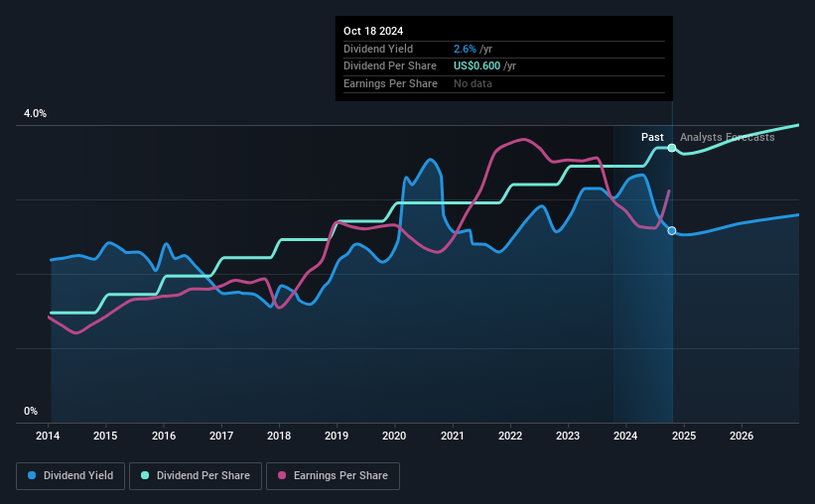Click the 2014 x-axis label

coord(48,436)
